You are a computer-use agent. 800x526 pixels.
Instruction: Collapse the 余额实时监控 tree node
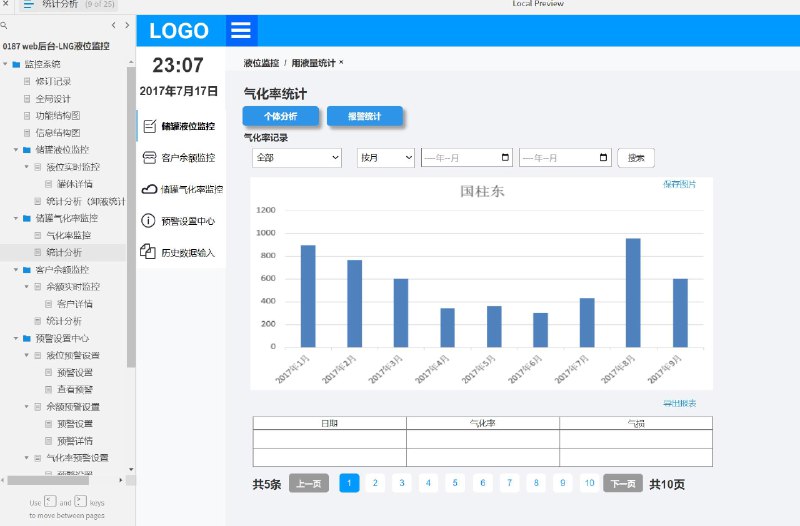pos(27,287)
